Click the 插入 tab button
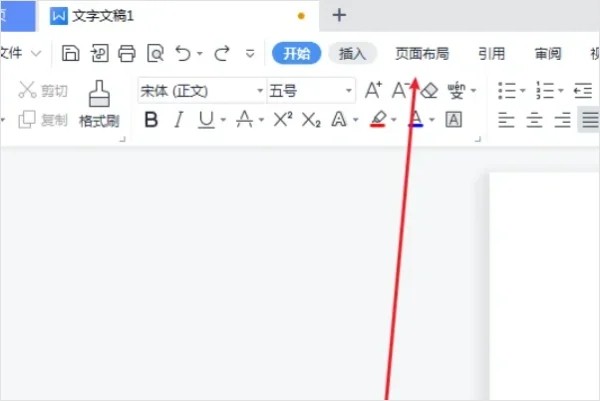Image resolution: width=600 pixels, height=401 pixels. (x=353, y=54)
